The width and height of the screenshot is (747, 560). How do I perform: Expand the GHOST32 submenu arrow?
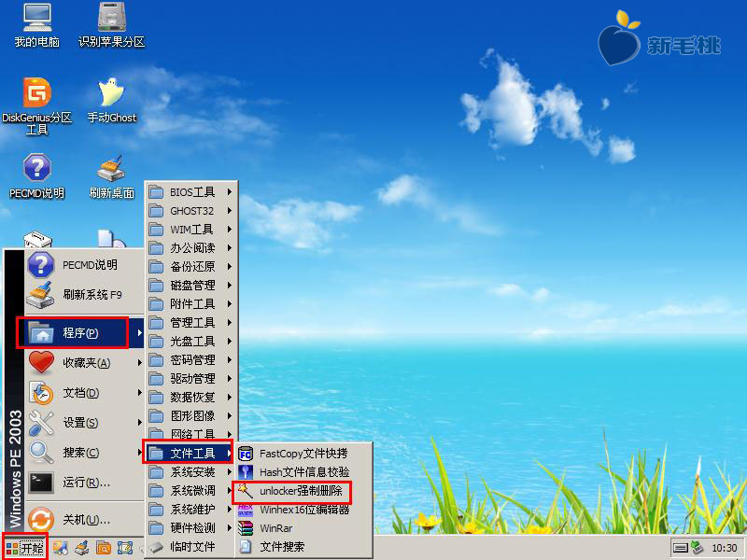(x=229, y=211)
